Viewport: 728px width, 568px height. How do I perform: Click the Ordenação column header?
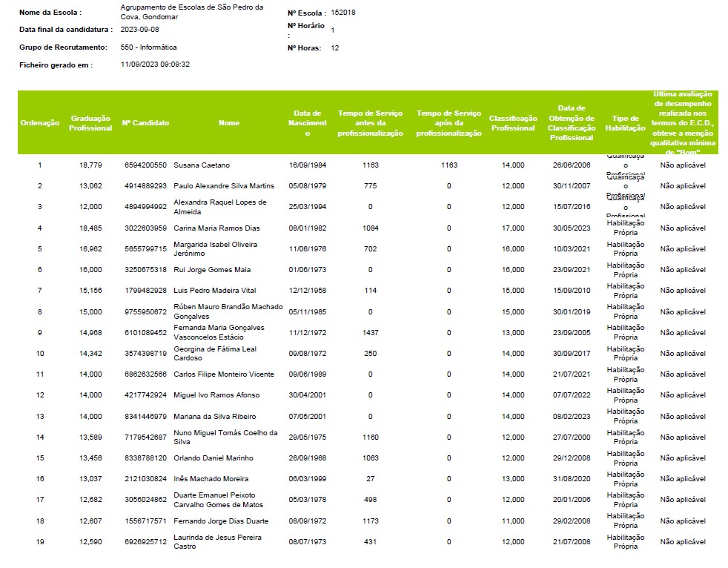coord(39,123)
